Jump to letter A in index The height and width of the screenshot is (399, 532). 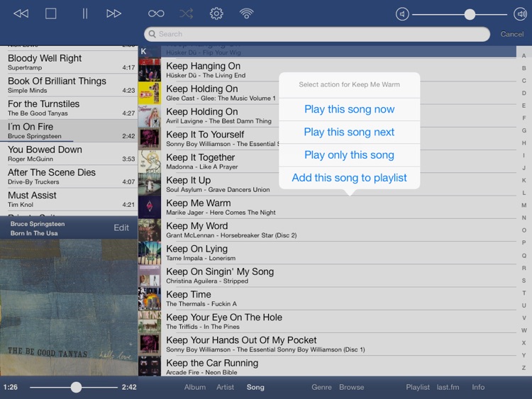coord(524,55)
